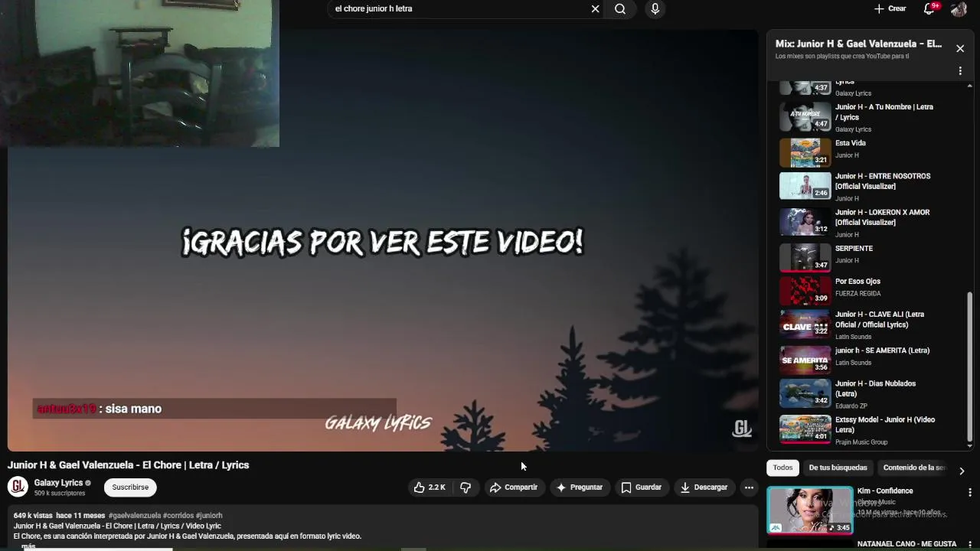Viewport: 980px width, 551px height.
Task: Open NATANAEL CANO - ME GUSTA video
Action: [906, 544]
